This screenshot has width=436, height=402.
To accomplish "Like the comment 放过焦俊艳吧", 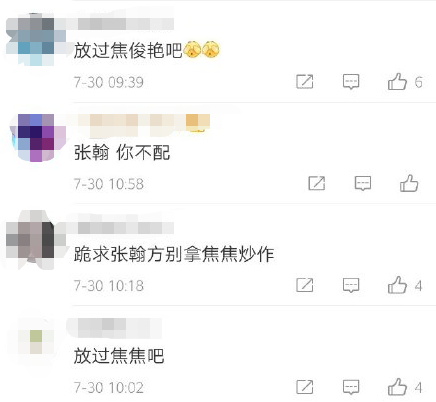I will click(x=397, y=82).
